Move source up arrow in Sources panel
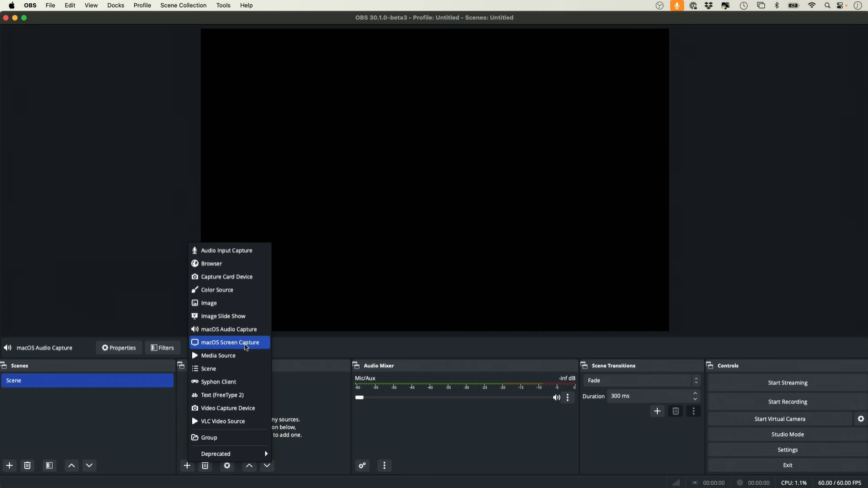This screenshot has width=868, height=488. (x=249, y=465)
